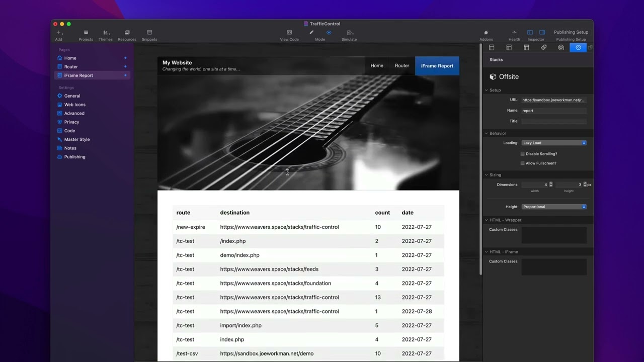Select the second layout inspector tab

pos(509,47)
